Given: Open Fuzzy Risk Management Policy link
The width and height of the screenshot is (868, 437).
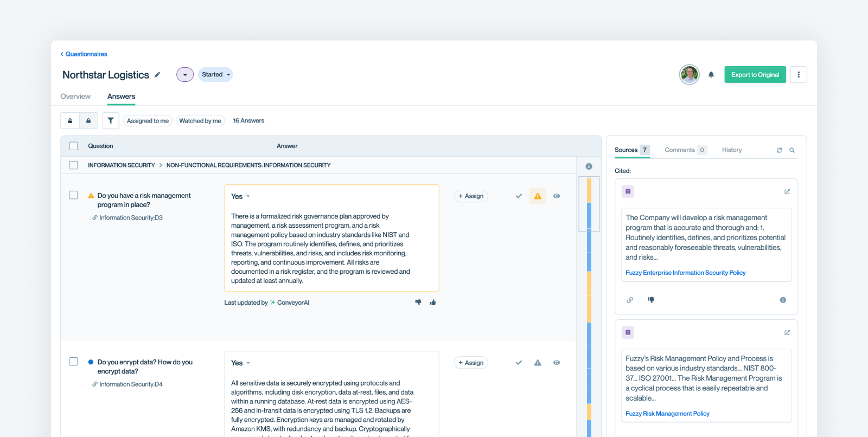Looking at the screenshot, I should click(667, 414).
